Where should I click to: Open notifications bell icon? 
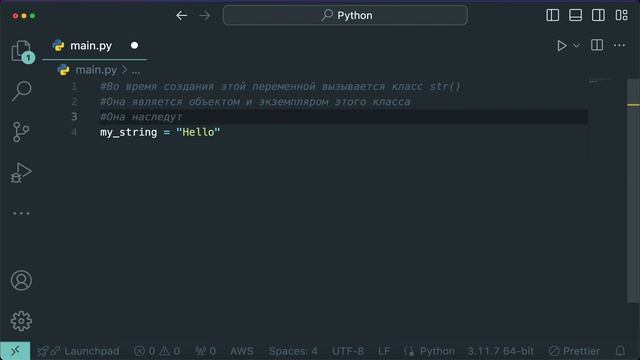[620, 351]
